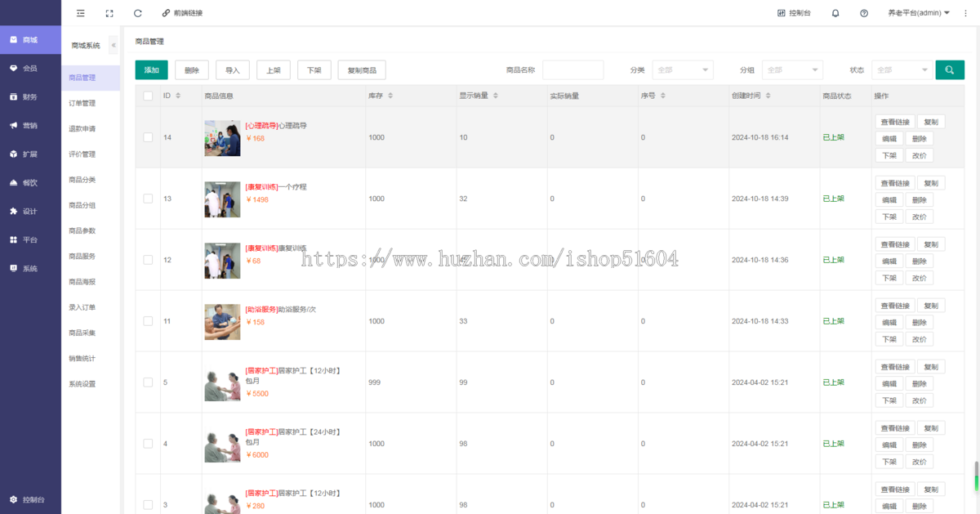Expand the 状态 filter dropdown
This screenshot has height=514, width=980.
[x=902, y=70]
